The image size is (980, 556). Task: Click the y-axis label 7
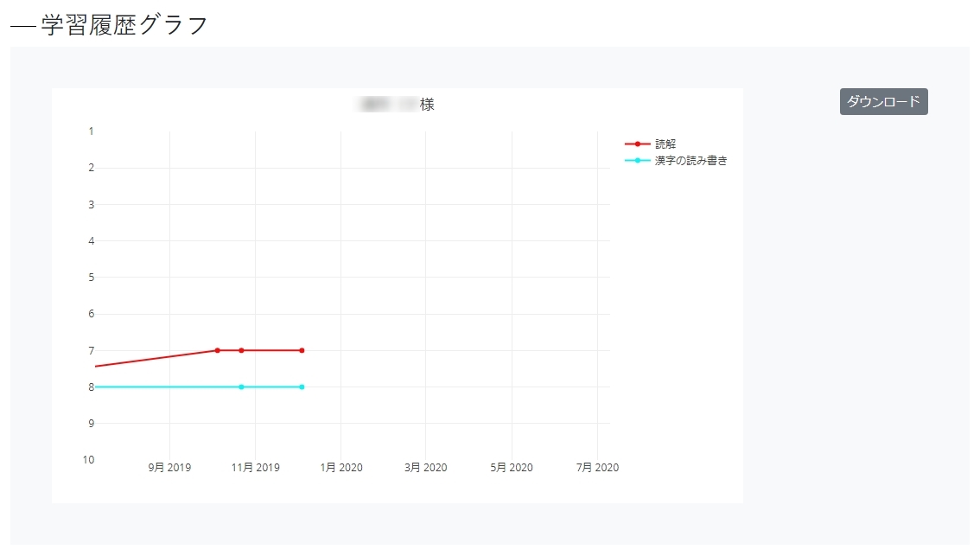(x=91, y=350)
